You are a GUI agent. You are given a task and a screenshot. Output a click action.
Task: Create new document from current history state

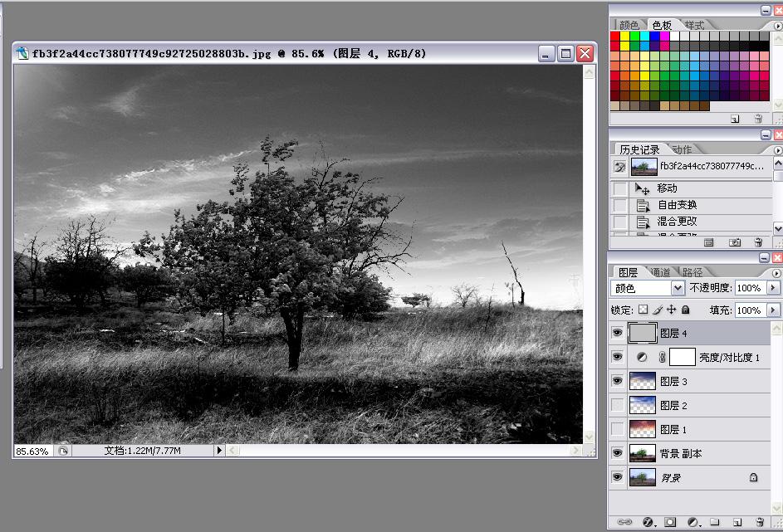(x=708, y=242)
